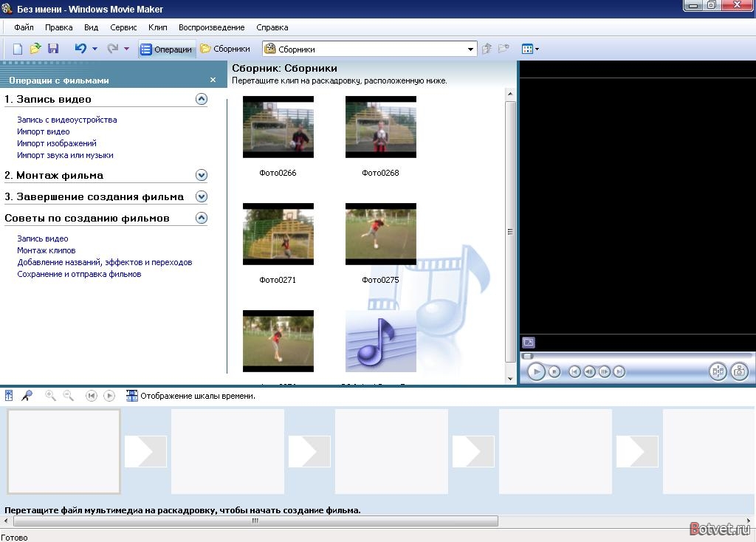Open the undo history dropdown arrow
This screenshot has width=756, height=542.
click(x=95, y=49)
